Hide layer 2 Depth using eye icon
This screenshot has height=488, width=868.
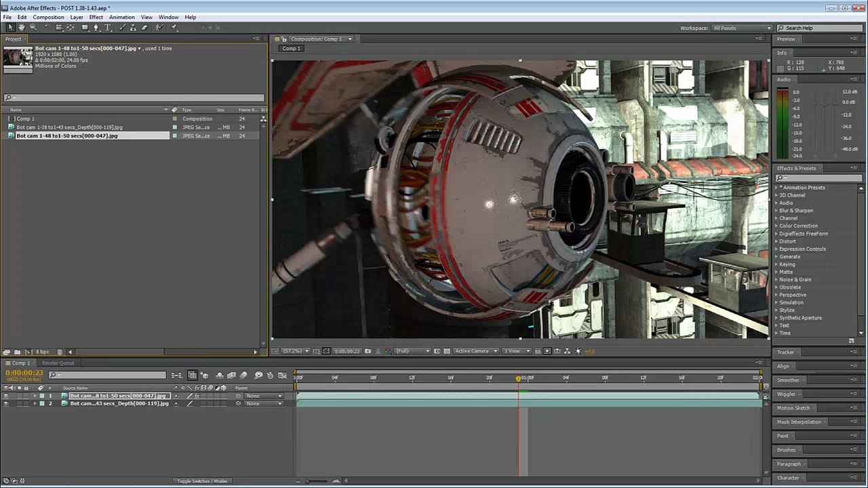coord(6,403)
